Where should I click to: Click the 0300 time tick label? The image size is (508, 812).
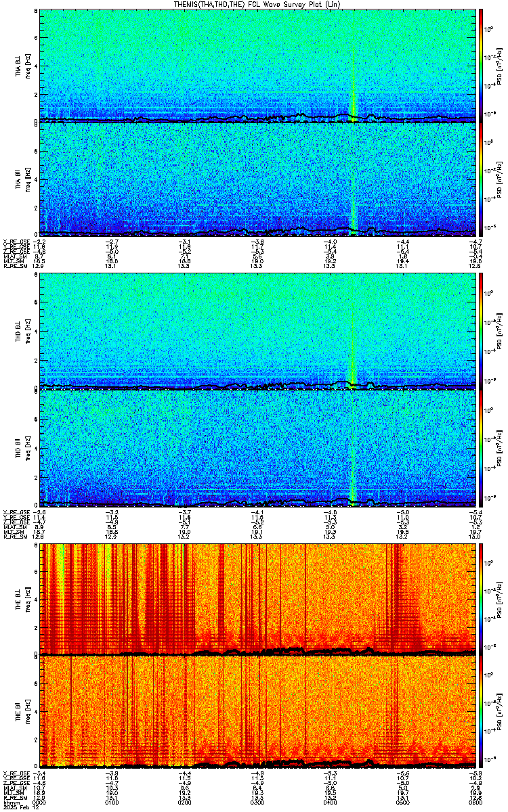pyautogui.click(x=258, y=802)
